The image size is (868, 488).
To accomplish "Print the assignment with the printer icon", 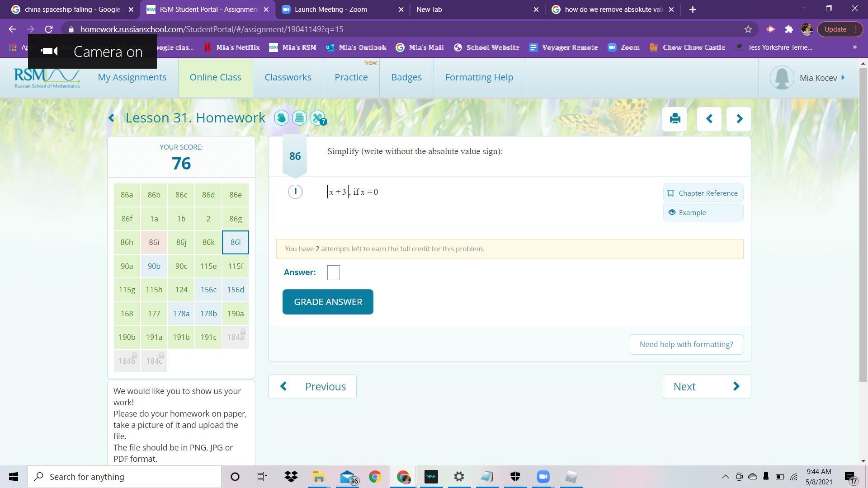I will tap(675, 119).
